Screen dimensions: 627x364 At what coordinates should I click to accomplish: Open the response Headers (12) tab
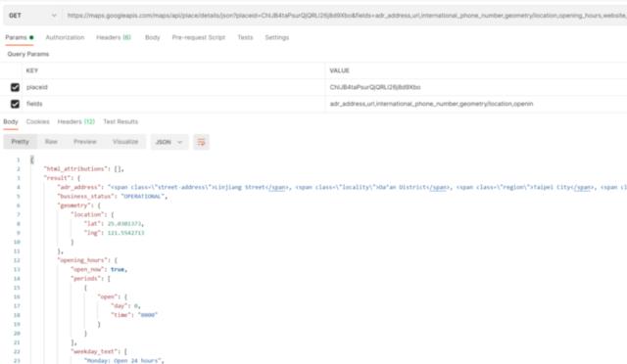(76, 122)
